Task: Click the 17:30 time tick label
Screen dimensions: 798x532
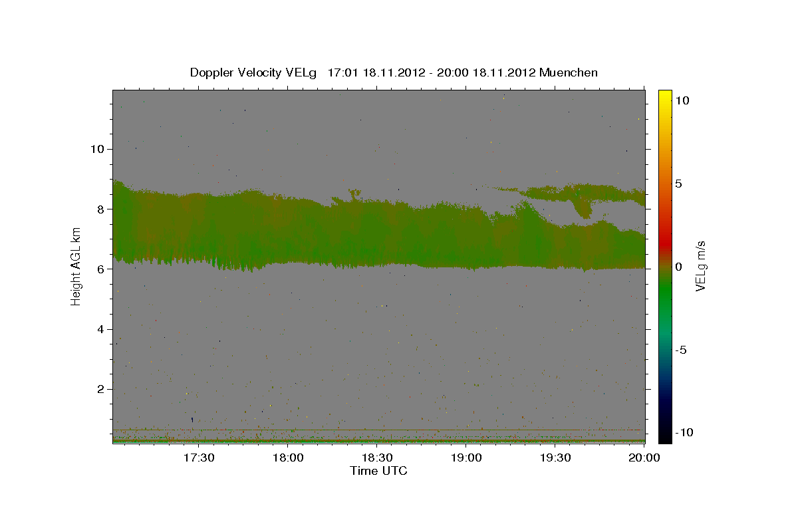Action: point(199,458)
